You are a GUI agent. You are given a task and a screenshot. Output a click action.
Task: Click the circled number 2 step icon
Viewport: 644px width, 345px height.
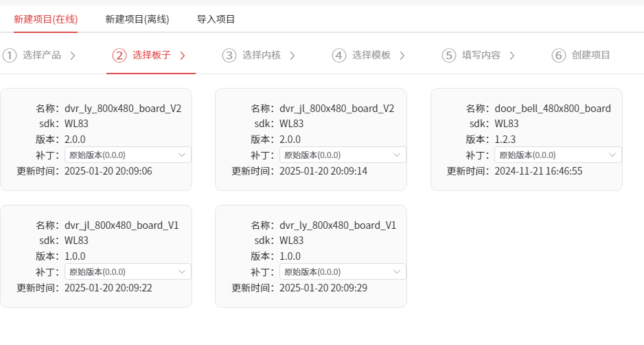point(119,56)
